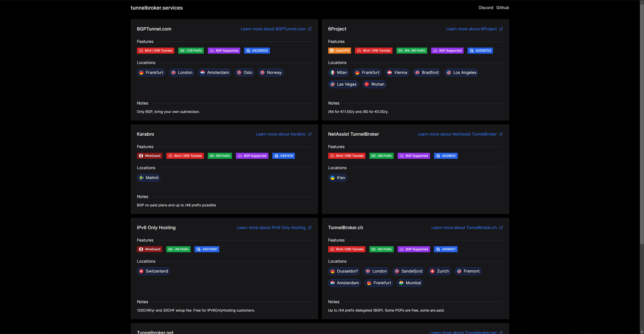Click the Ukrainian flag icon next to Kiev
The height and width of the screenshot is (334, 644).
(x=333, y=178)
